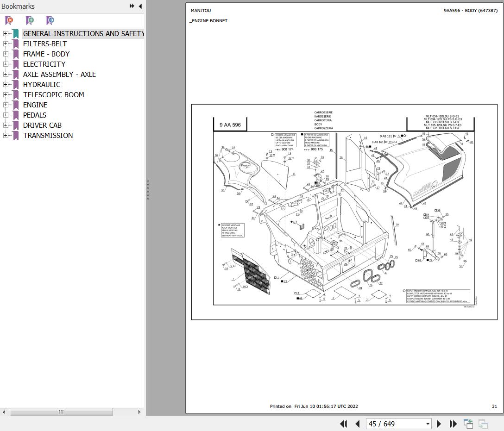Expand the FRAME - BODY bookmark node

click(x=6, y=54)
